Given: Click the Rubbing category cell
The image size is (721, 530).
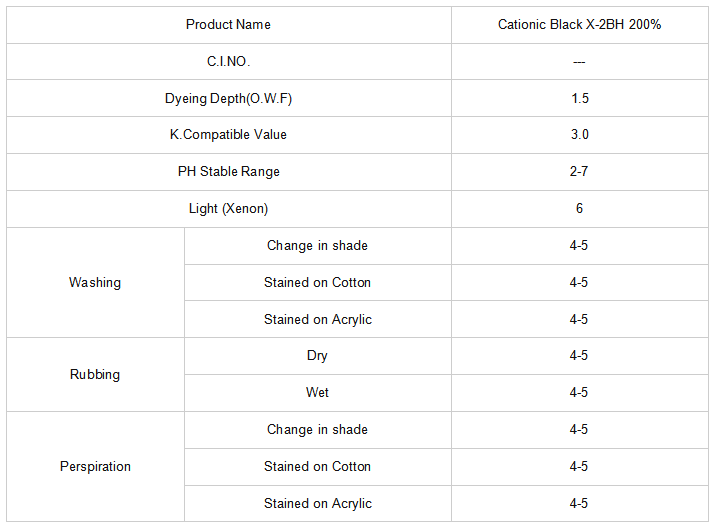Looking at the screenshot, I should (95, 374).
